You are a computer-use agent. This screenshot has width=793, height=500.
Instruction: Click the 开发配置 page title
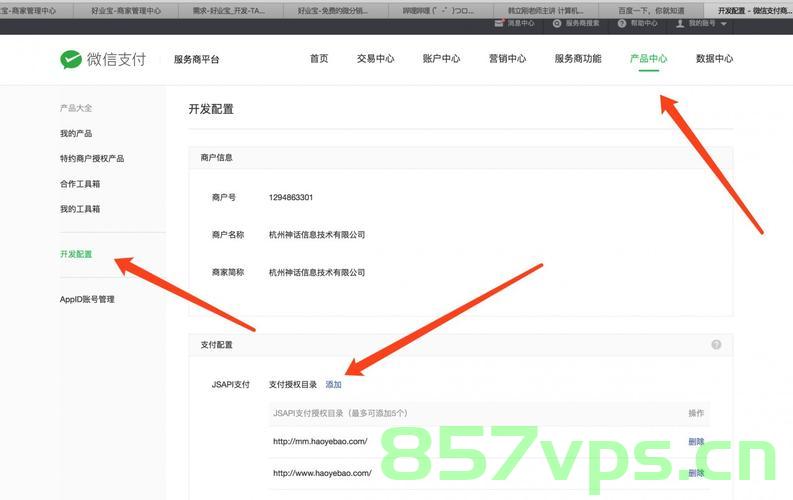coord(211,109)
